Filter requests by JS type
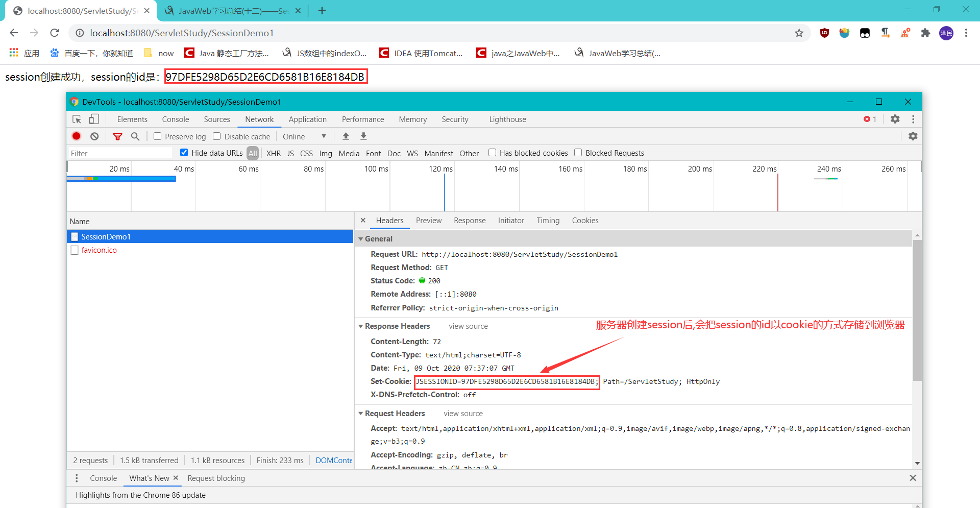The height and width of the screenshot is (508, 980). tap(290, 153)
